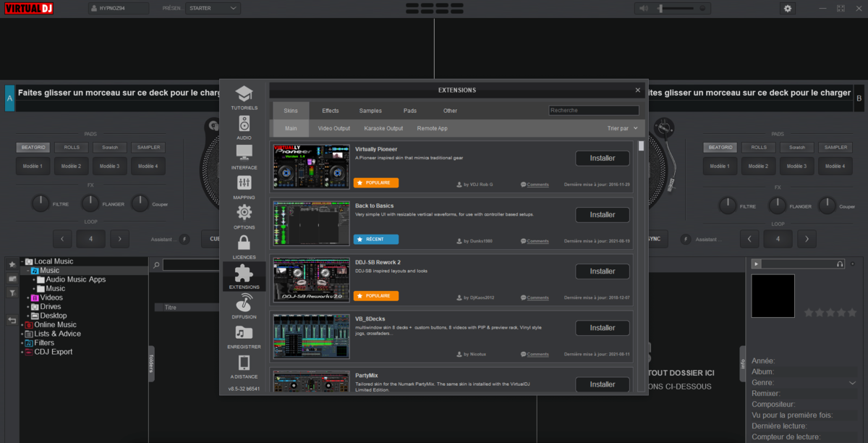The image size is (868, 443).
Task: Expand the Videos tree node
Action: coord(27,298)
